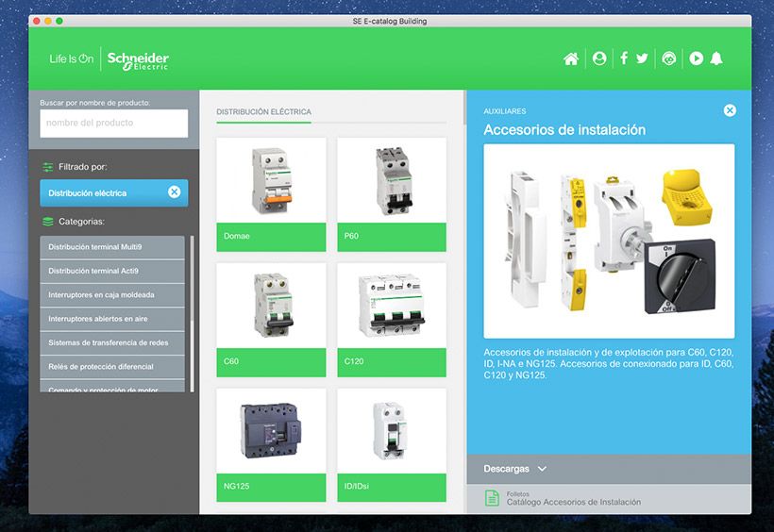Click the ID/IDsi green label

(x=392, y=488)
